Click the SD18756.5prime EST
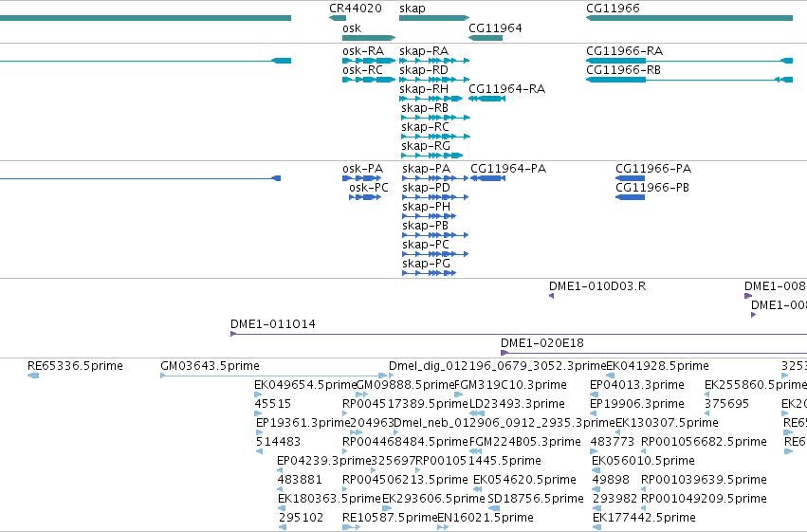 point(493,508)
